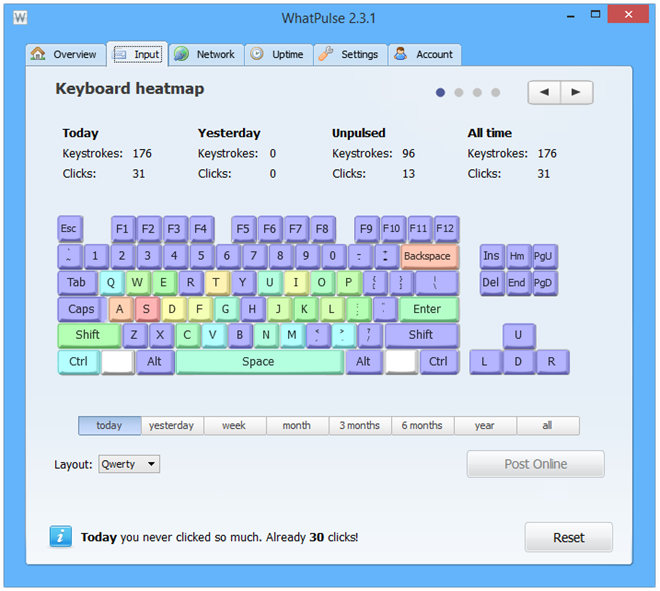Click the orange A key
The height and width of the screenshot is (591, 660).
click(x=120, y=309)
